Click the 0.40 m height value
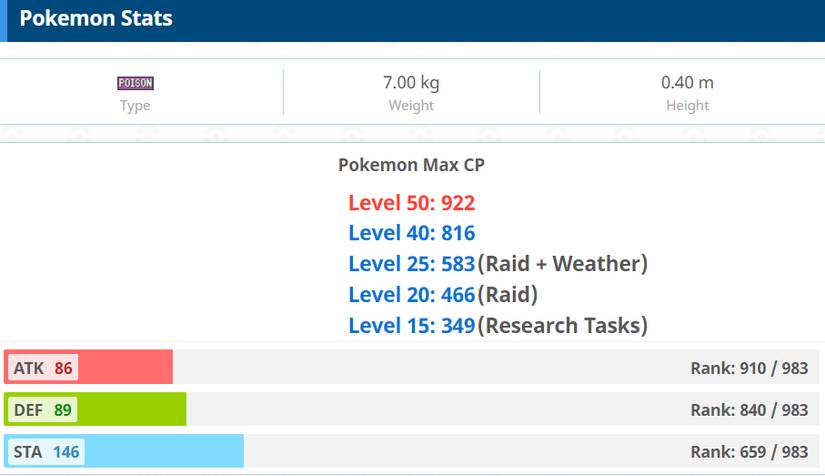This screenshot has height=476, width=825. [687, 83]
